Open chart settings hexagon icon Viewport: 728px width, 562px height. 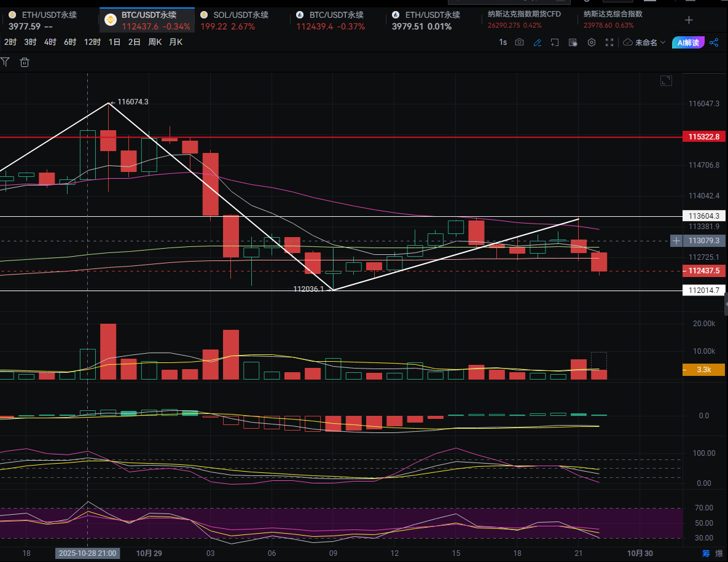coord(592,42)
